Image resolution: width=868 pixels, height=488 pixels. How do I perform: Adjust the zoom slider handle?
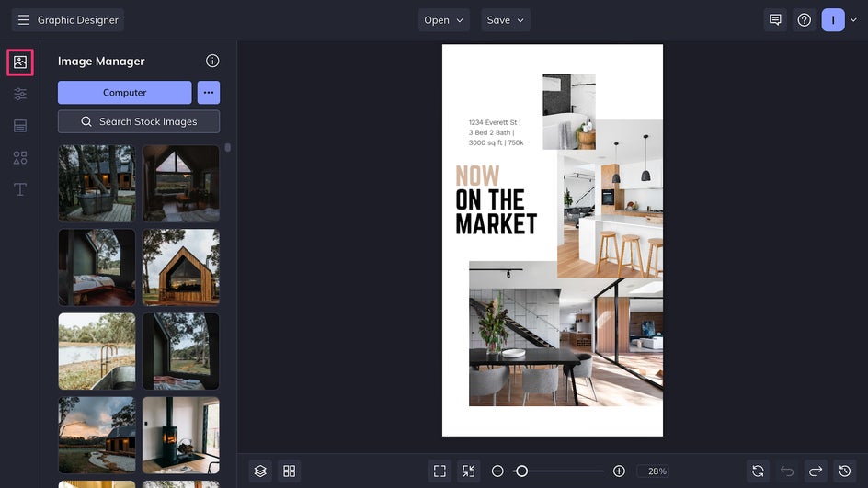pyautogui.click(x=521, y=471)
